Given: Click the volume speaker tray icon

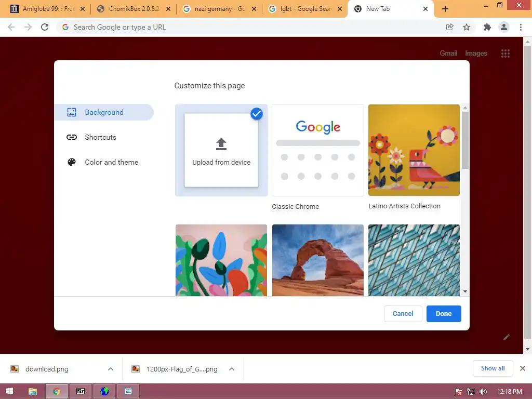Looking at the screenshot, I should (x=483, y=392).
